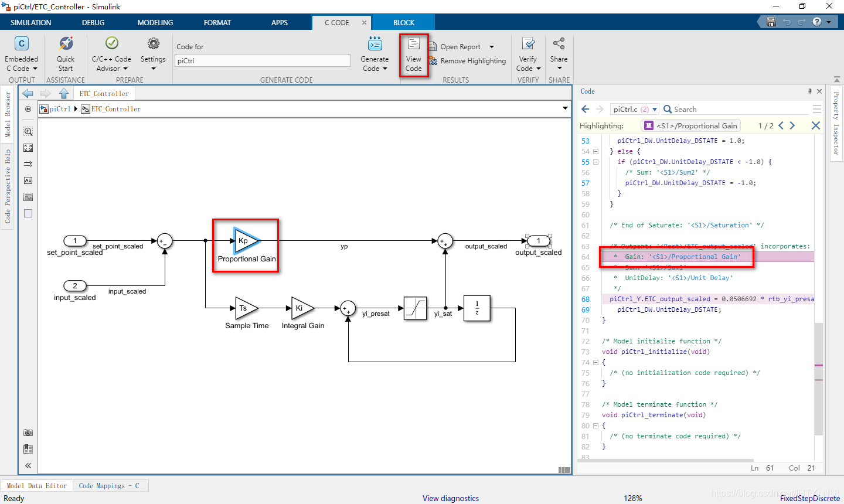Launch the C/C++ Code Advisor
The image size is (844, 504).
[x=111, y=54]
